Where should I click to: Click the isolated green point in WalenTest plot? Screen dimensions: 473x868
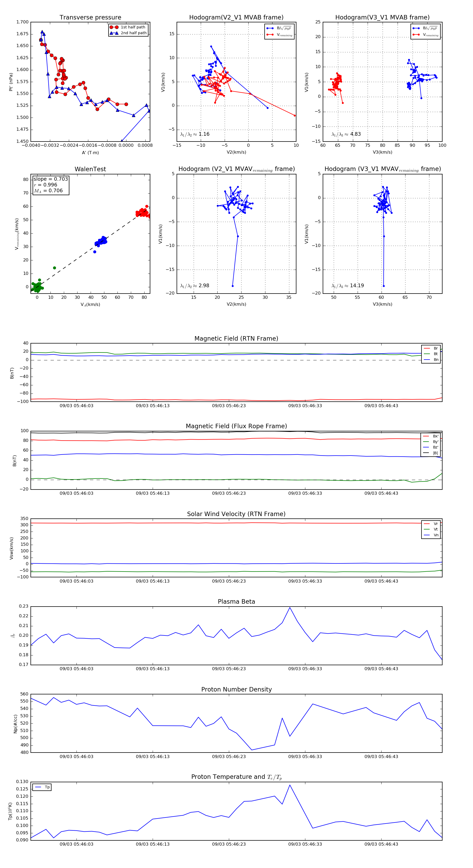pyautogui.click(x=55, y=268)
